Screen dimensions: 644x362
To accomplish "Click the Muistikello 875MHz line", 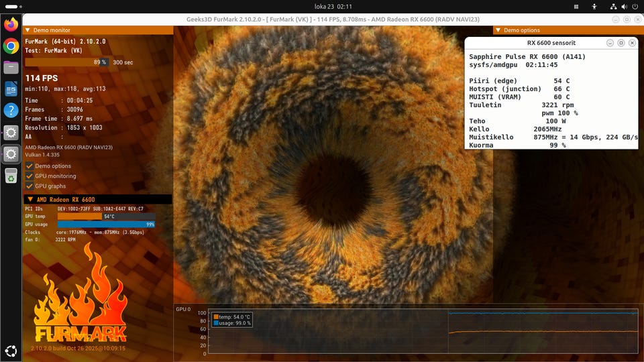I will click(x=553, y=137).
